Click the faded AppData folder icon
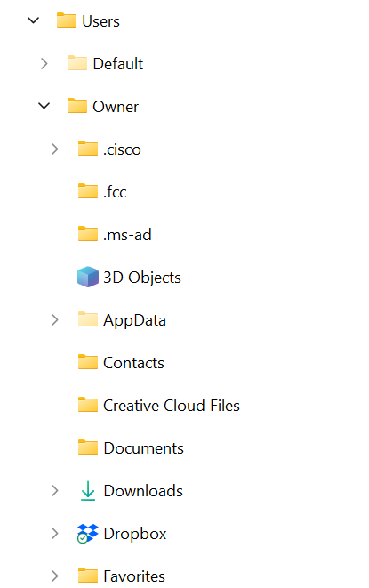Screen dimensions: 369x588 pyautogui.click(x=88, y=319)
